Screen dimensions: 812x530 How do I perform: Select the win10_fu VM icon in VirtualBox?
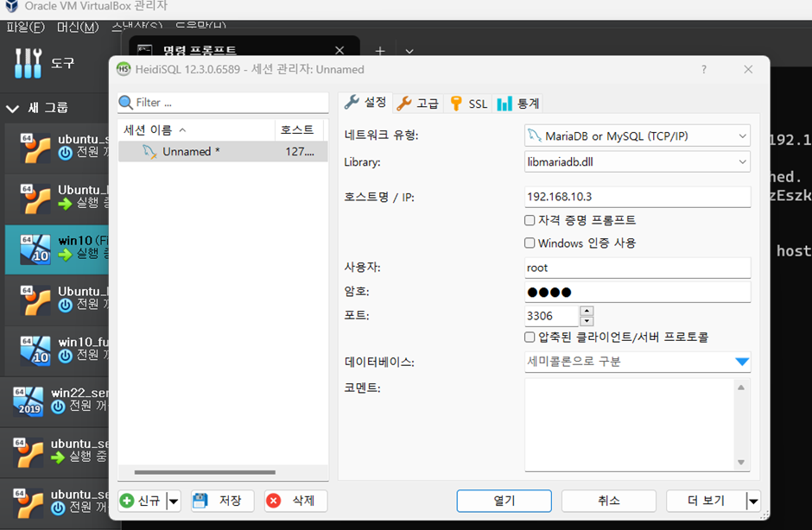coord(35,350)
